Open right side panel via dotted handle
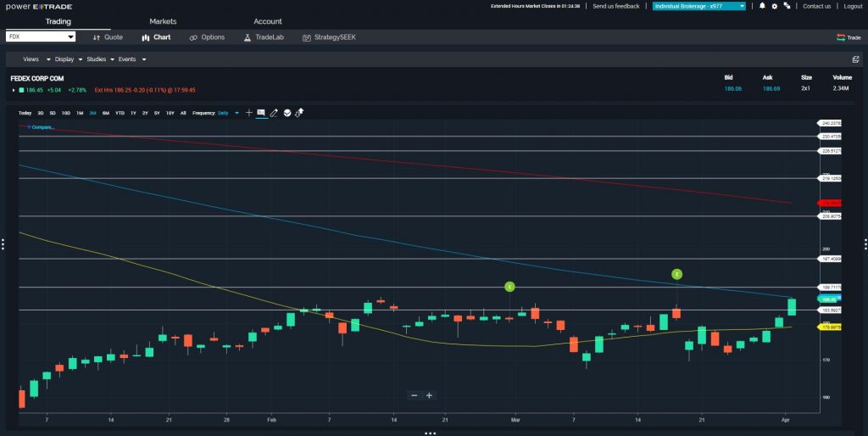 point(865,243)
